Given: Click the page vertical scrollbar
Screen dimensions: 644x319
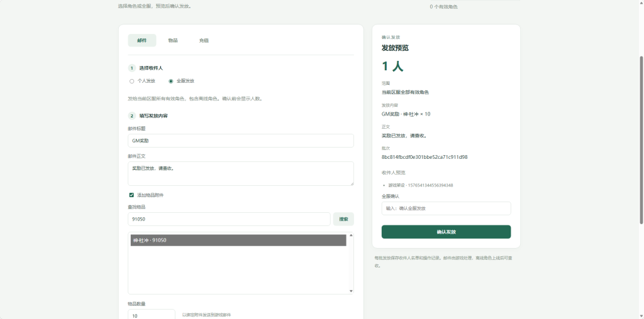Looking at the screenshot, I should (x=641, y=139).
